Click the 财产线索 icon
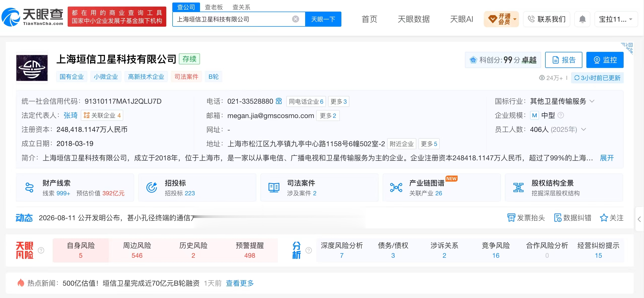644x298 pixels. pos(29,188)
